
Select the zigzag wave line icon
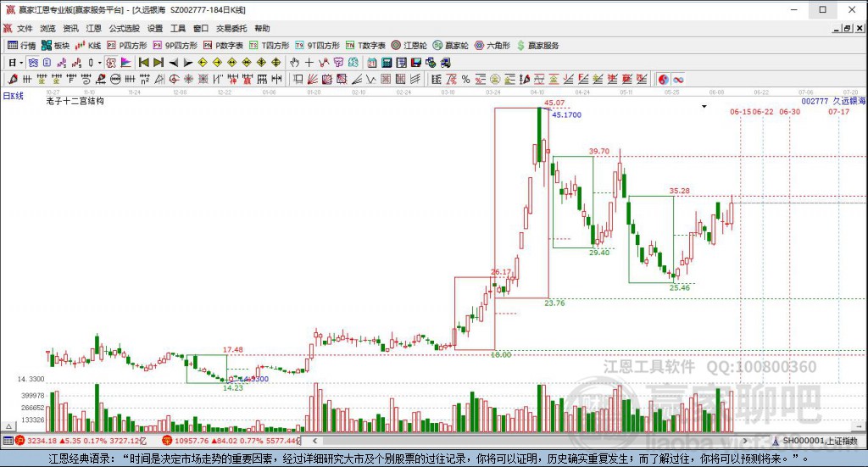click(x=371, y=80)
